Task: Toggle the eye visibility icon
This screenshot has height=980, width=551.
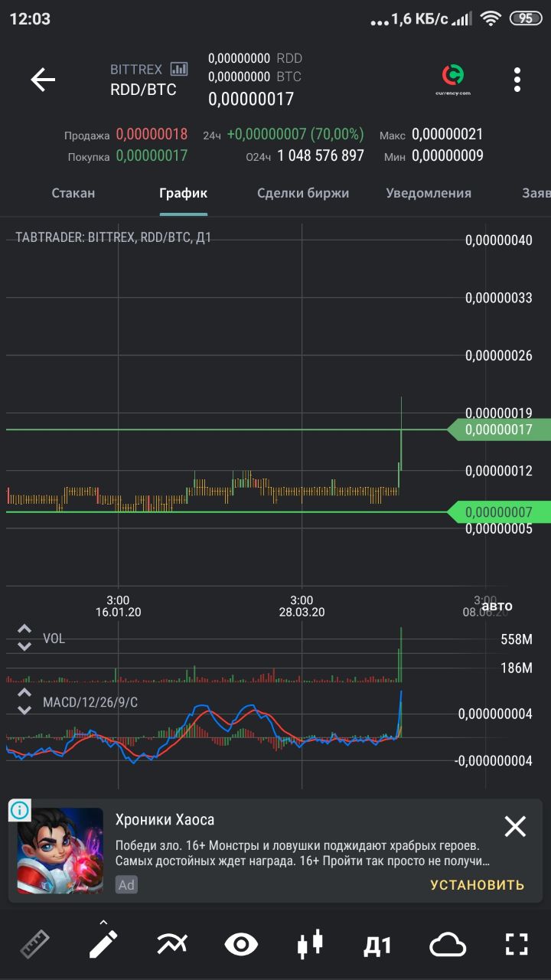Action: click(x=241, y=945)
